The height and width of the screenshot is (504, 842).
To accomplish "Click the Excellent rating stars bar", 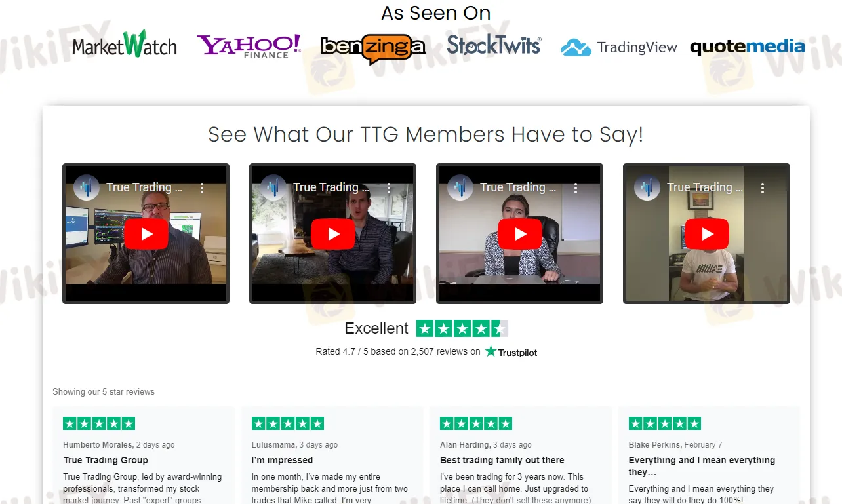I will tap(462, 328).
